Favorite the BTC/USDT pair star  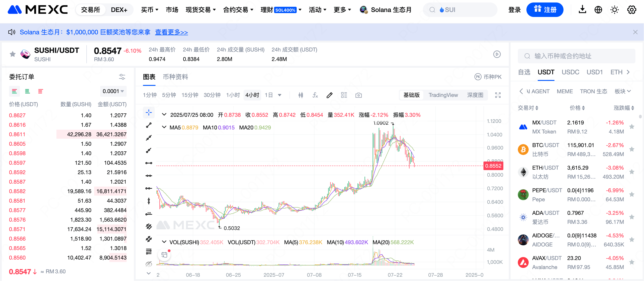[x=632, y=149]
